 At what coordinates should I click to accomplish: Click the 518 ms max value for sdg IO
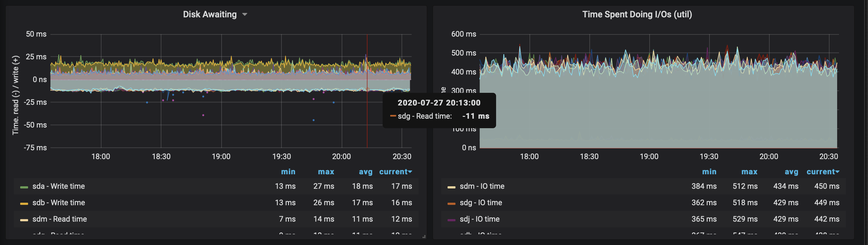click(745, 202)
